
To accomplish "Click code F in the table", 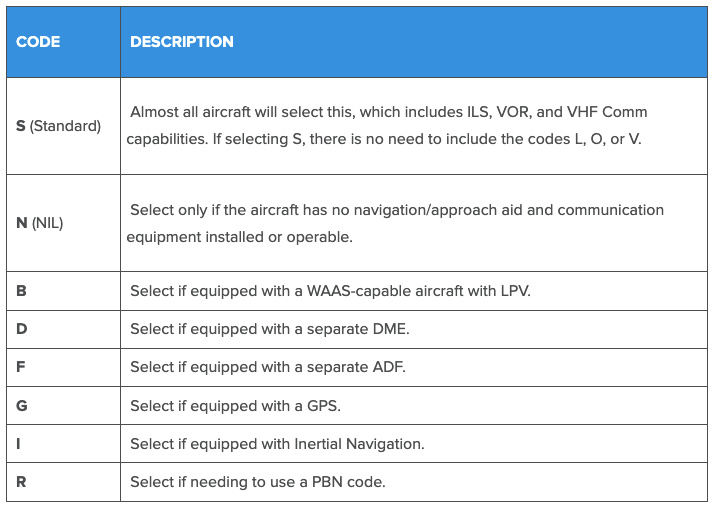I will tap(21, 367).
